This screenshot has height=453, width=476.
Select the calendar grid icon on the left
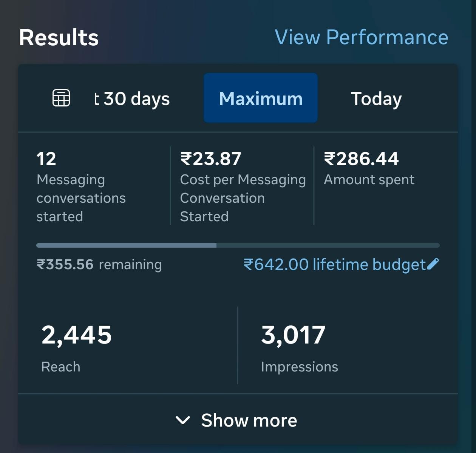[x=60, y=98]
